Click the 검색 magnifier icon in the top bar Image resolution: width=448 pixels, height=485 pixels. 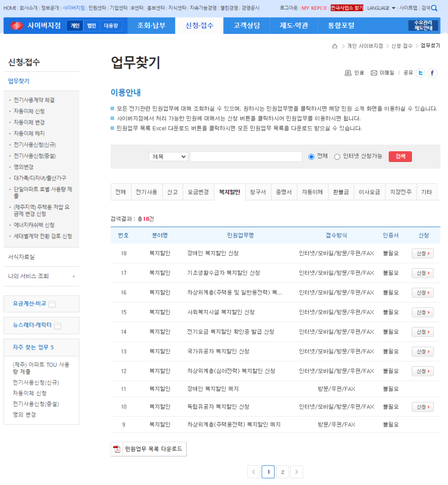tap(434, 7)
